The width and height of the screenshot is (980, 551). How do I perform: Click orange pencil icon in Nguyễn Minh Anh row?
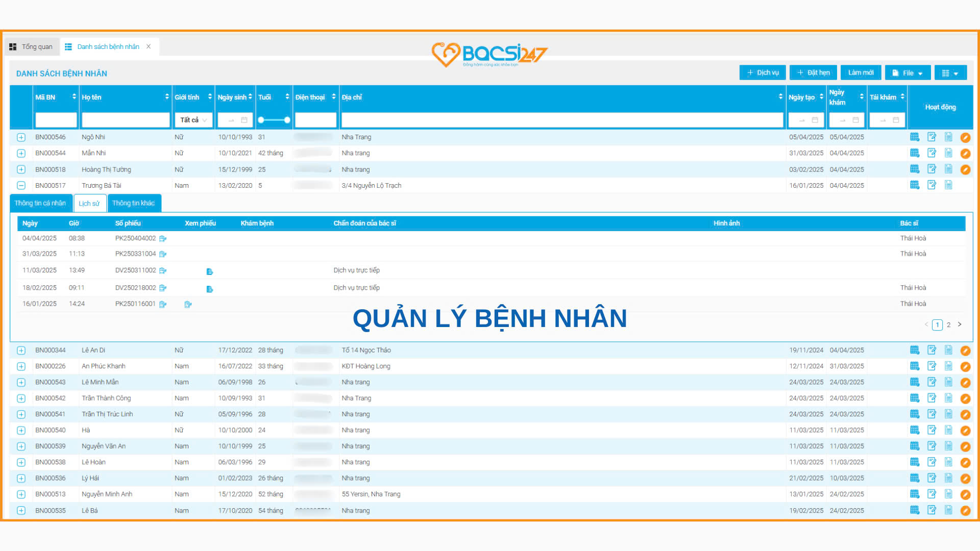(965, 494)
